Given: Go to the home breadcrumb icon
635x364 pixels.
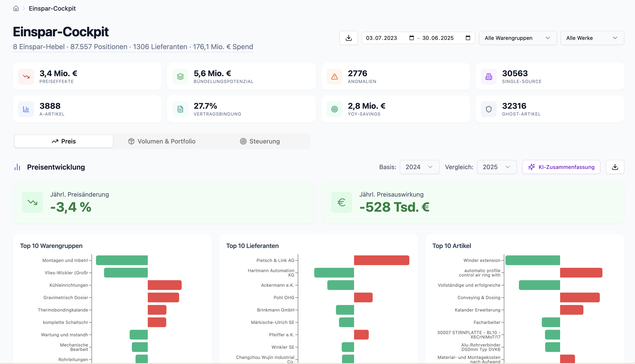Looking at the screenshot, I should click(16, 8).
